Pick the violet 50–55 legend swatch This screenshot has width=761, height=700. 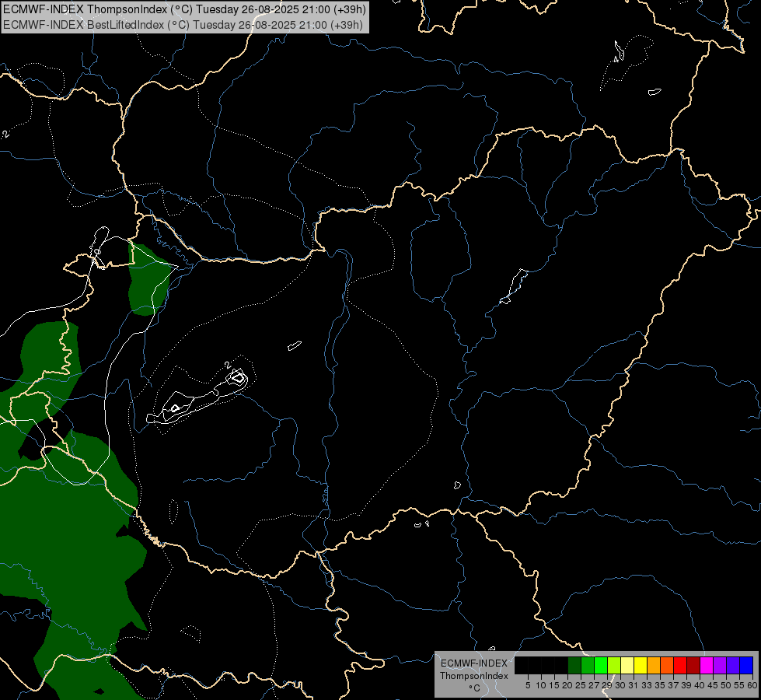(733, 665)
